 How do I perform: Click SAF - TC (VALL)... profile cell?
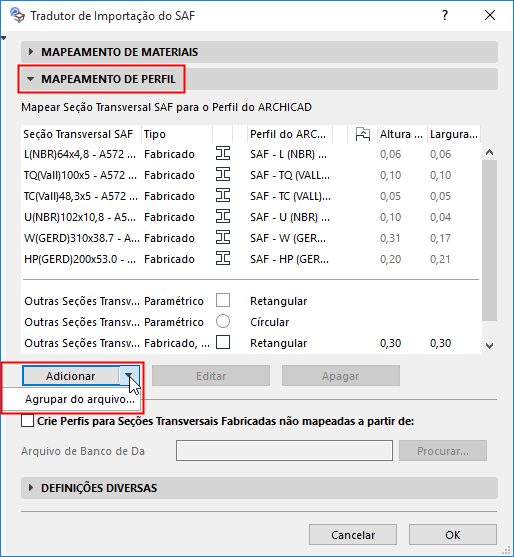click(290, 196)
